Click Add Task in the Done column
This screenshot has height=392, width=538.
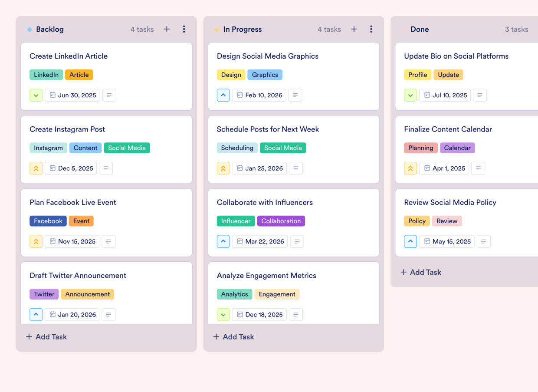pos(420,272)
